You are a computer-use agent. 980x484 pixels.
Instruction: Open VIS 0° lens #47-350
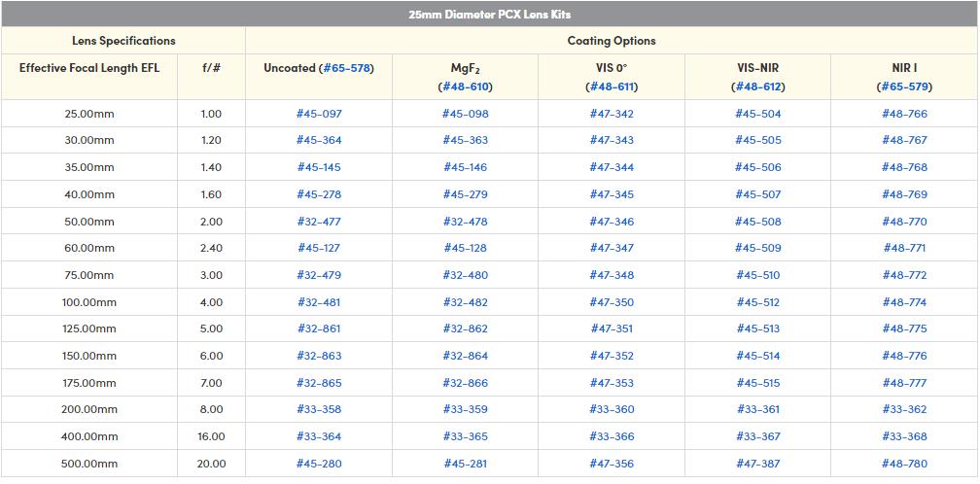pyautogui.click(x=612, y=302)
